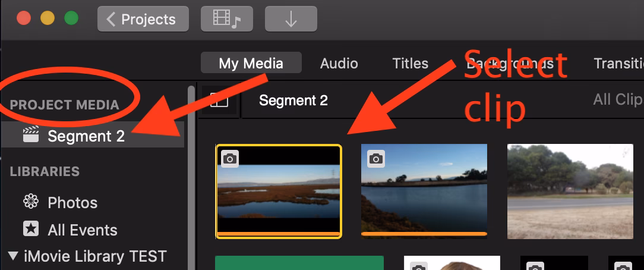Select the roadside trees video clip
644x270 pixels.
point(570,191)
